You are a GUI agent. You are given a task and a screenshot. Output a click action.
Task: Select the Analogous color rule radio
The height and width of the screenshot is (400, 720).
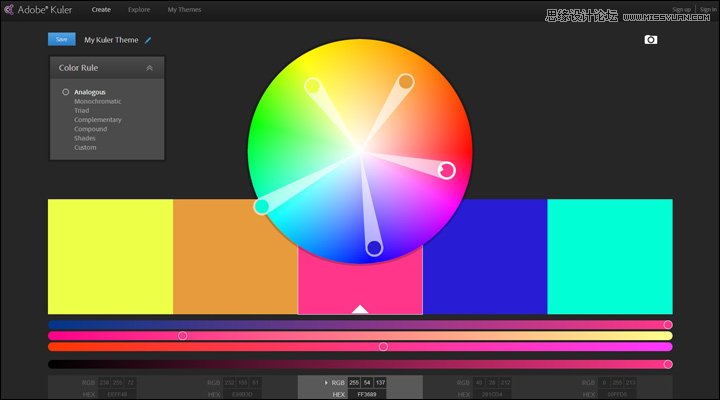click(66, 92)
